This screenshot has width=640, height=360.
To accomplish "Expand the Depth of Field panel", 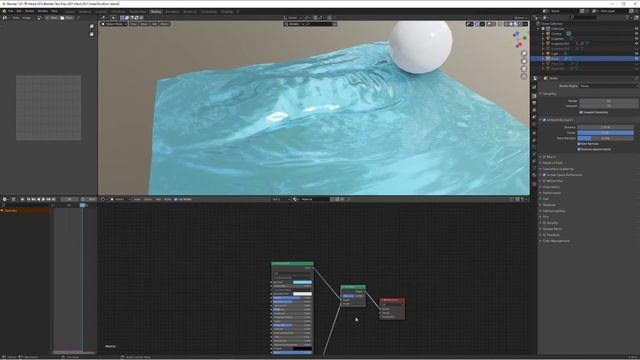I will (x=552, y=163).
